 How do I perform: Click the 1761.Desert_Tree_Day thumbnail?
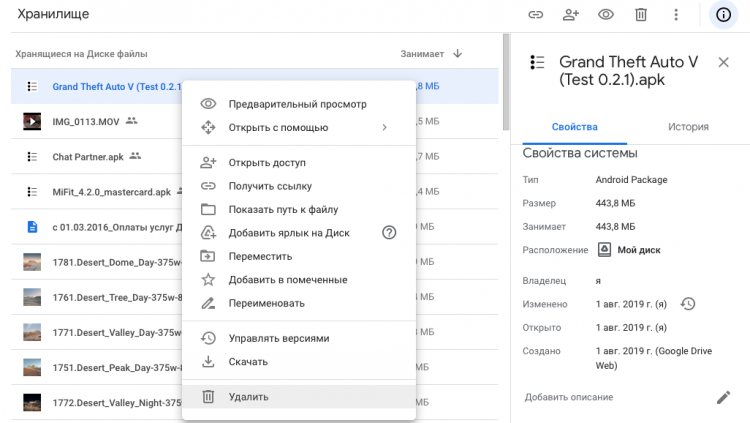[x=32, y=297]
